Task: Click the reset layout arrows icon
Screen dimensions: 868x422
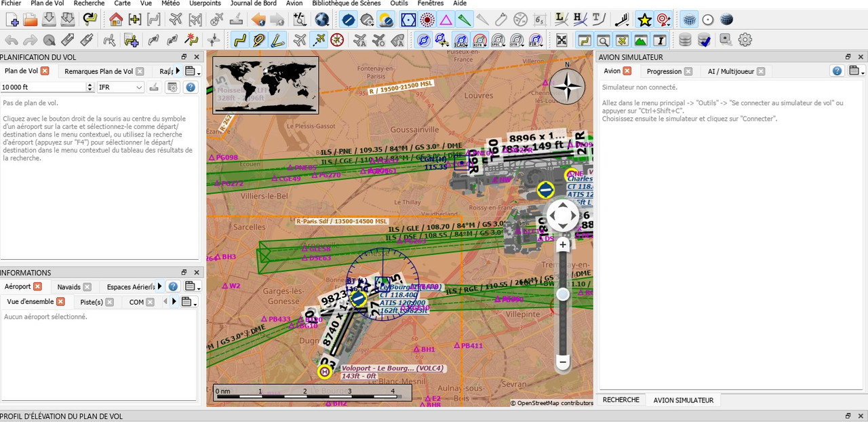Action: (561, 40)
